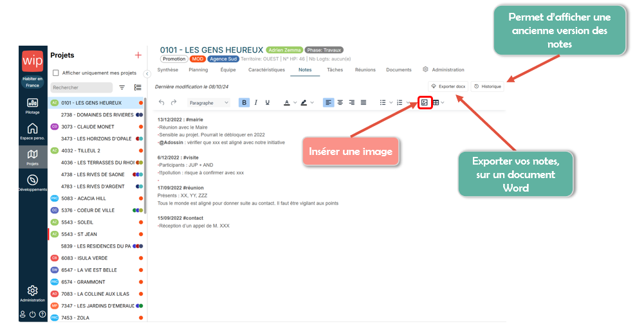Undo the last note edit
The image size is (644, 326).
click(161, 103)
